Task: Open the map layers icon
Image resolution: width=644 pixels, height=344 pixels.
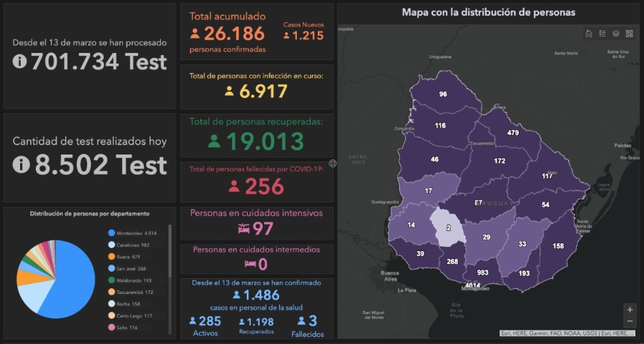Action: [x=615, y=34]
